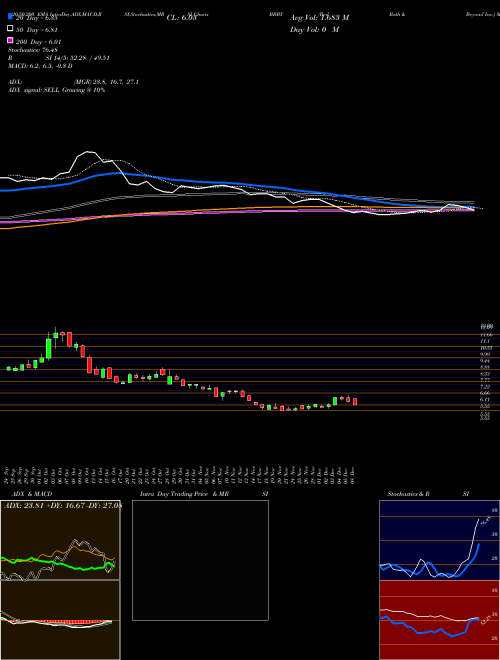Click the 'Avg Vol' value
This screenshot has width=500, height=660.
(319, 18)
